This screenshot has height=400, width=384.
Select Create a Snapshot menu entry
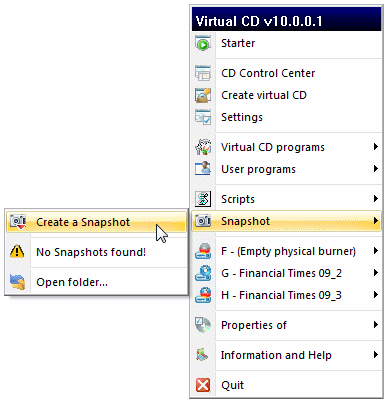click(x=97, y=222)
